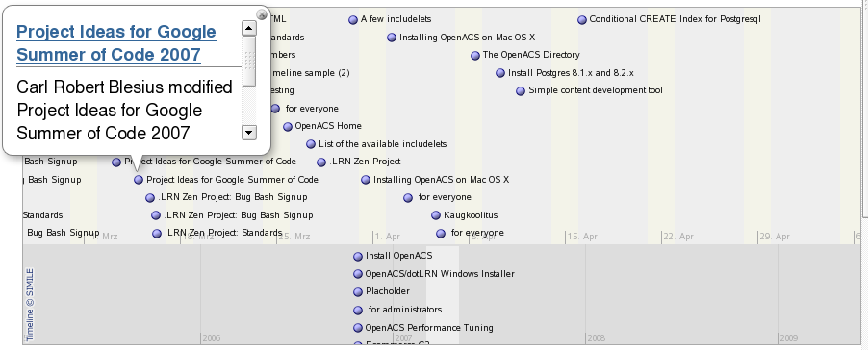Select 'The OpenACS Directory' event text

[531, 55]
